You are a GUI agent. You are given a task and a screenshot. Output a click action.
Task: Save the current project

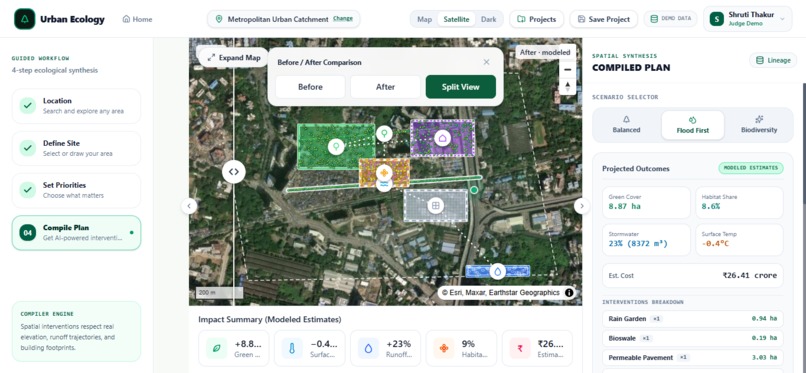[603, 20]
